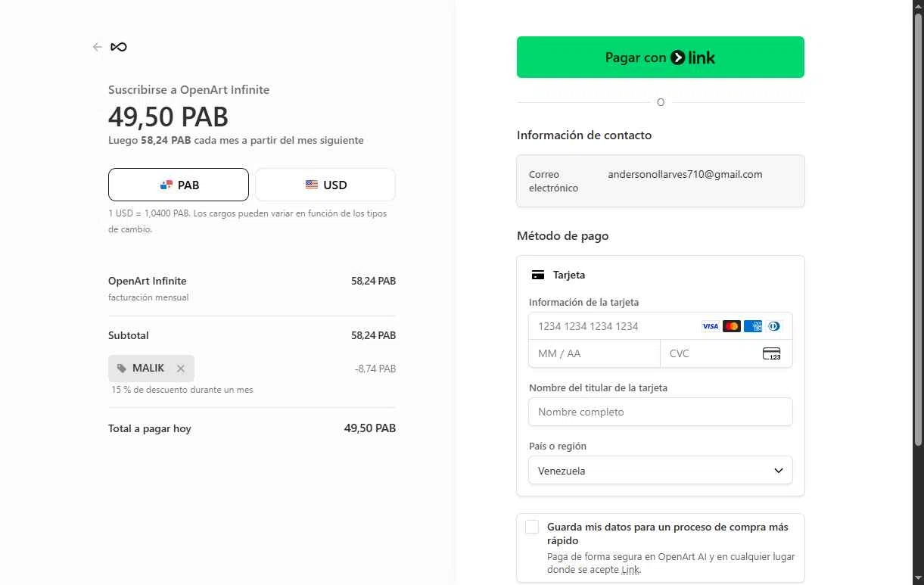924x585 pixels.
Task: Click the back arrow icon
Action: tap(98, 47)
